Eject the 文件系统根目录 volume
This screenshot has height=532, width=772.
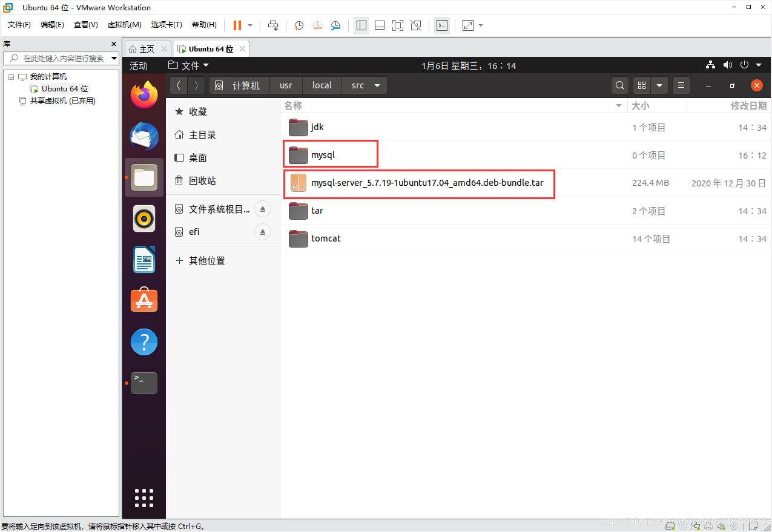pos(262,209)
